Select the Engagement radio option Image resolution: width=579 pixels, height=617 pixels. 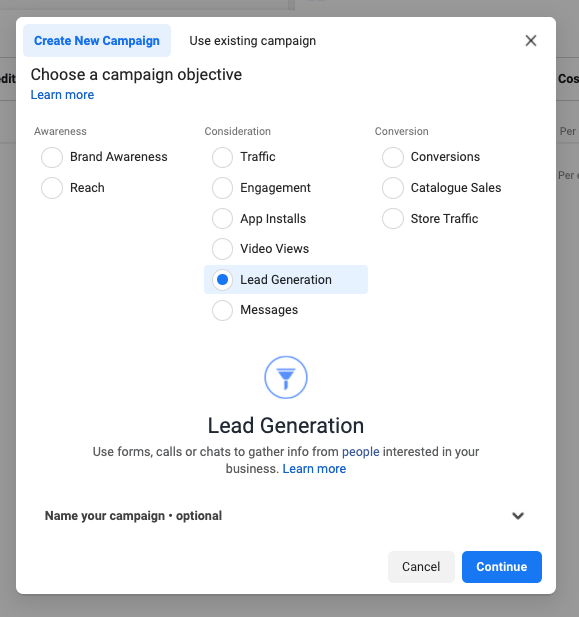222,188
